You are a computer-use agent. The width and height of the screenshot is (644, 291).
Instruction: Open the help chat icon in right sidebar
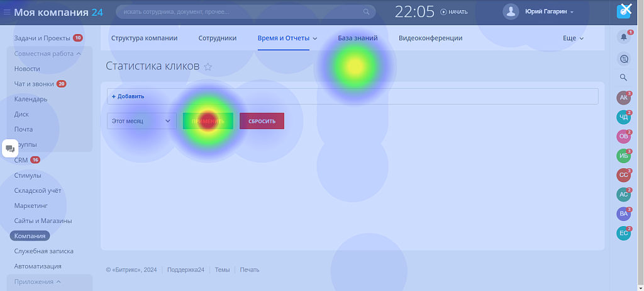click(623, 58)
